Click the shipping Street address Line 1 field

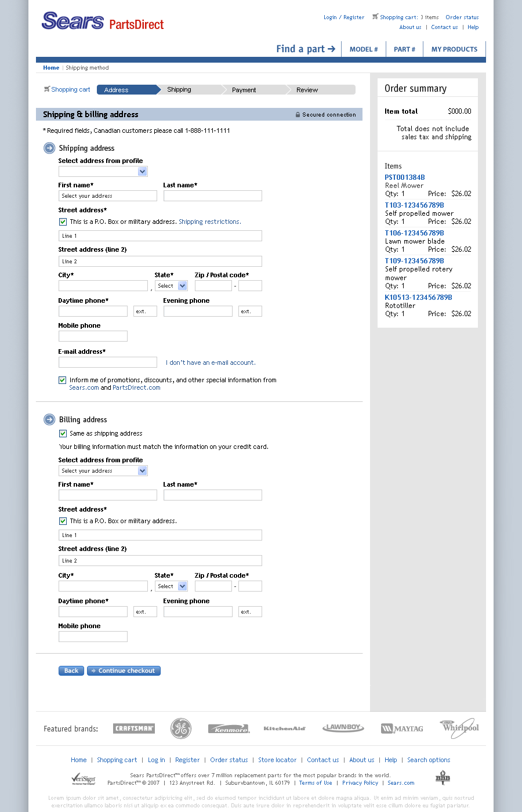point(160,236)
